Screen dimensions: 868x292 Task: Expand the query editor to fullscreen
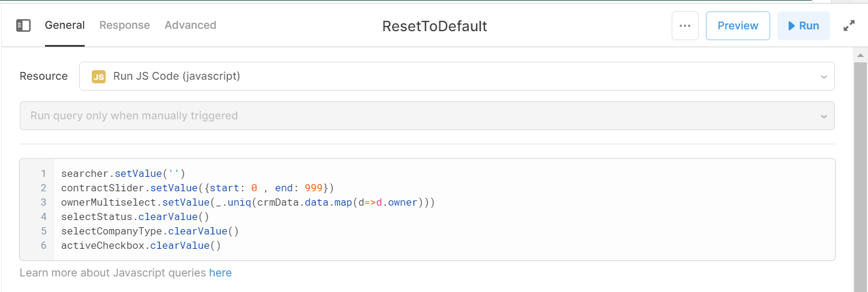849,26
